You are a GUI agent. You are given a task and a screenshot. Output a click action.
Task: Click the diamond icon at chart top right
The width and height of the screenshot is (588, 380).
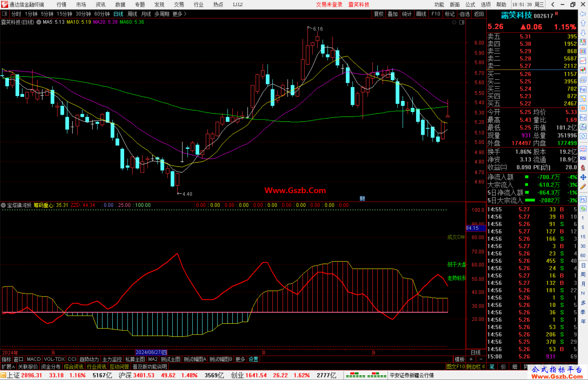[x=454, y=22]
